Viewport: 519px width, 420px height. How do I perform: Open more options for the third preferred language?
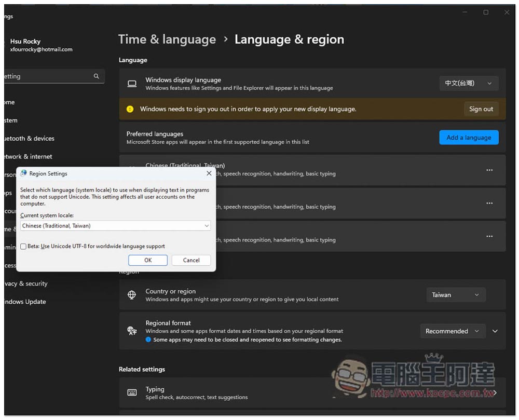pyautogui.click(x=489, y=236)
